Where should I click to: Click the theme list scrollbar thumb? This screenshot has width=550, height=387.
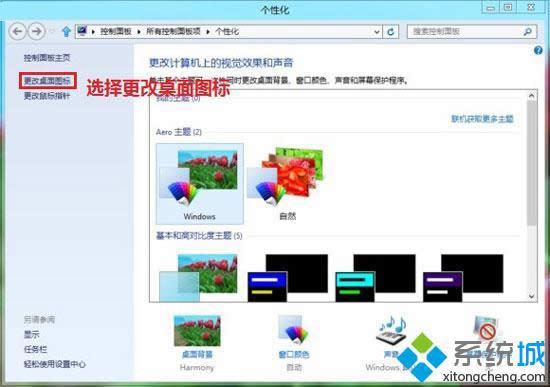click(x=532, y=163)
